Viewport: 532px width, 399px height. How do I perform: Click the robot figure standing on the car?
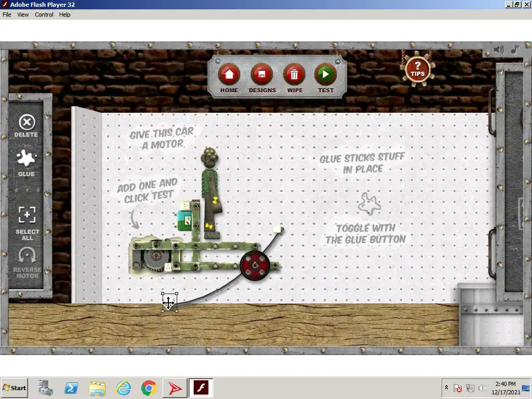pyautogui.click(x=210, y=193)
